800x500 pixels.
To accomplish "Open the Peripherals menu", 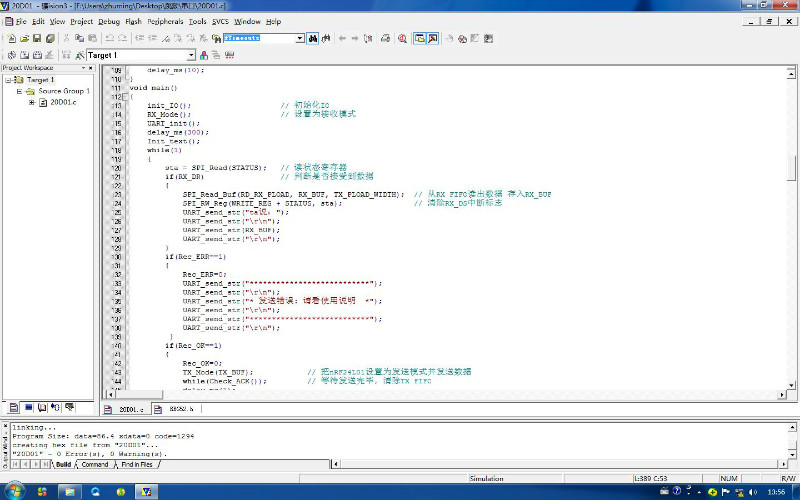I will (164, 21).
